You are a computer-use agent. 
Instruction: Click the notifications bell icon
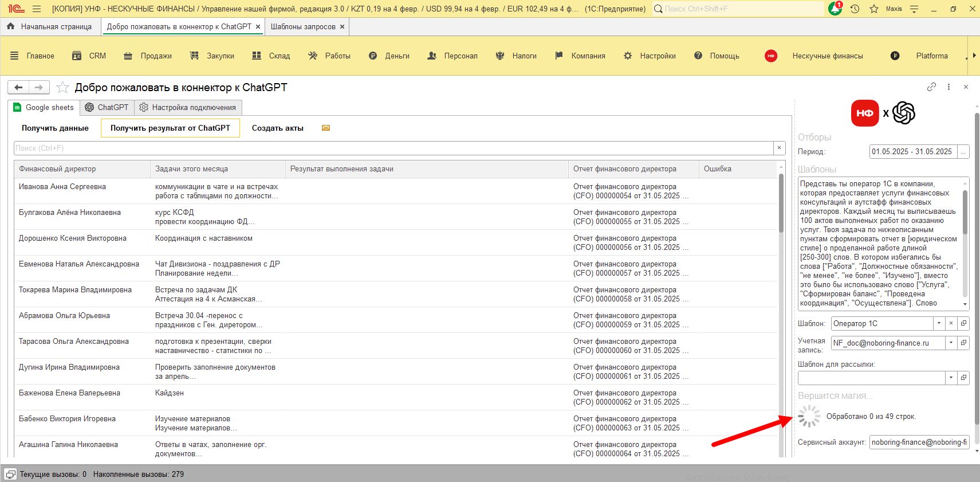(x=835, y=9)
